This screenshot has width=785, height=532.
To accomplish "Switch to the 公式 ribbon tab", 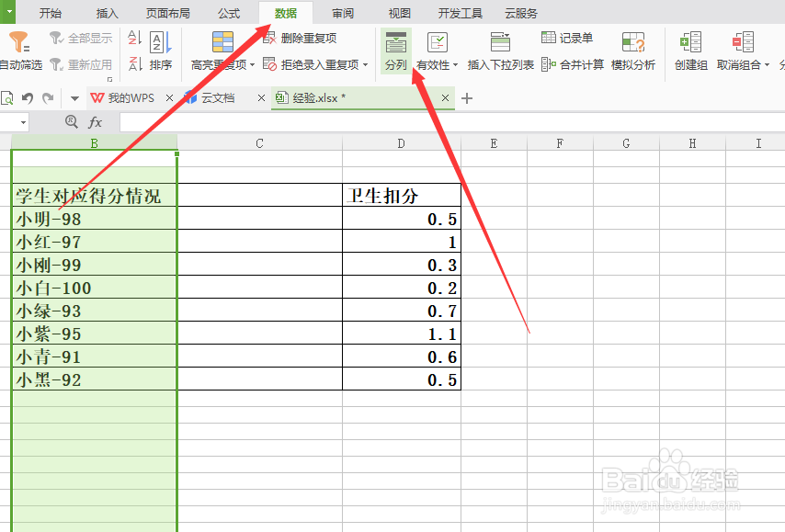I will click(228, 13).
